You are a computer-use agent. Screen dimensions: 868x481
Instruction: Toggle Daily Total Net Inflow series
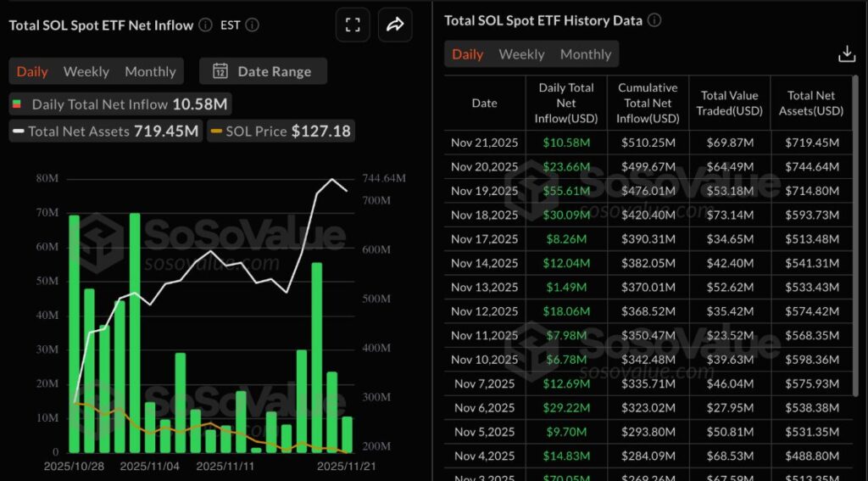click(120, 104)
